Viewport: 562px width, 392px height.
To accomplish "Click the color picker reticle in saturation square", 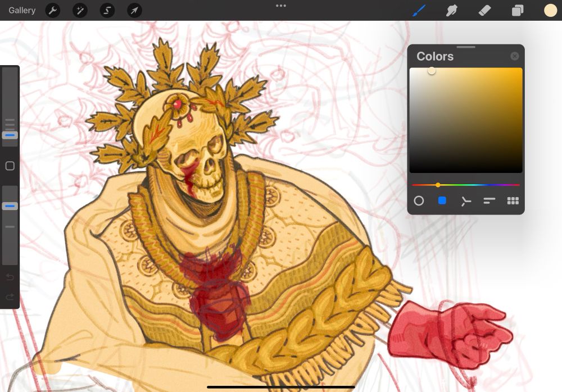I will [432, 71].
